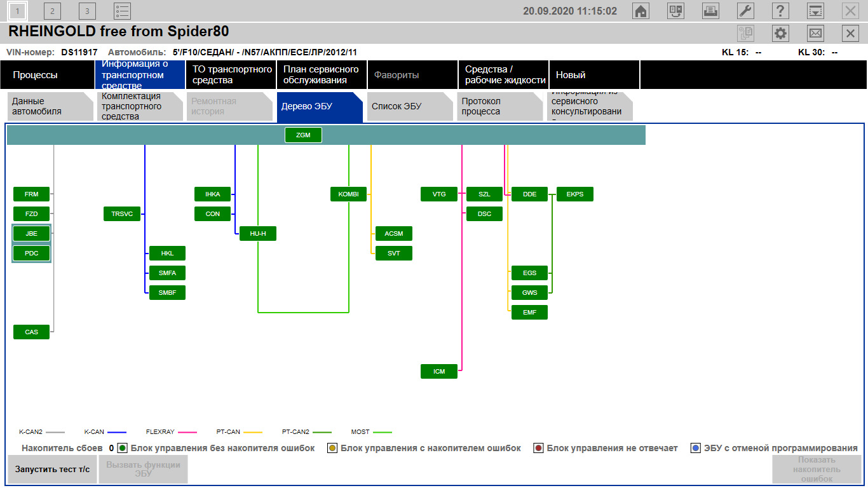Viewport: 868px width, 488px height.
Task: Open the Фавориты menu
Action: click(x=412, y=75)
